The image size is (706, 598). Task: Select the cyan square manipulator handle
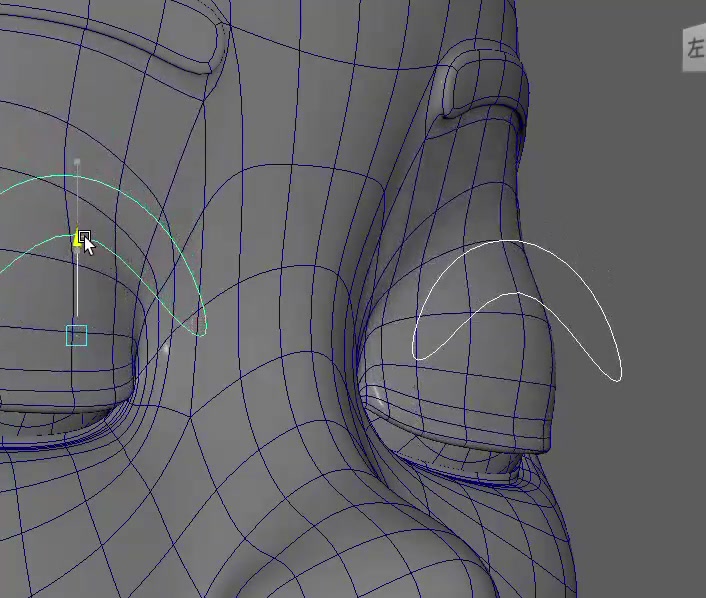coord(77,336)
